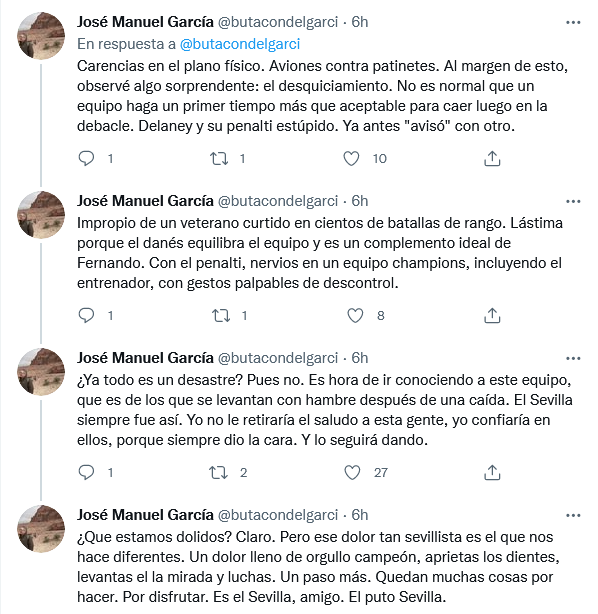The width and height of the screenshot is (598, 614).
Task: Open more options for the Impropio de un veterano tweet
Action: coord(573,201)
